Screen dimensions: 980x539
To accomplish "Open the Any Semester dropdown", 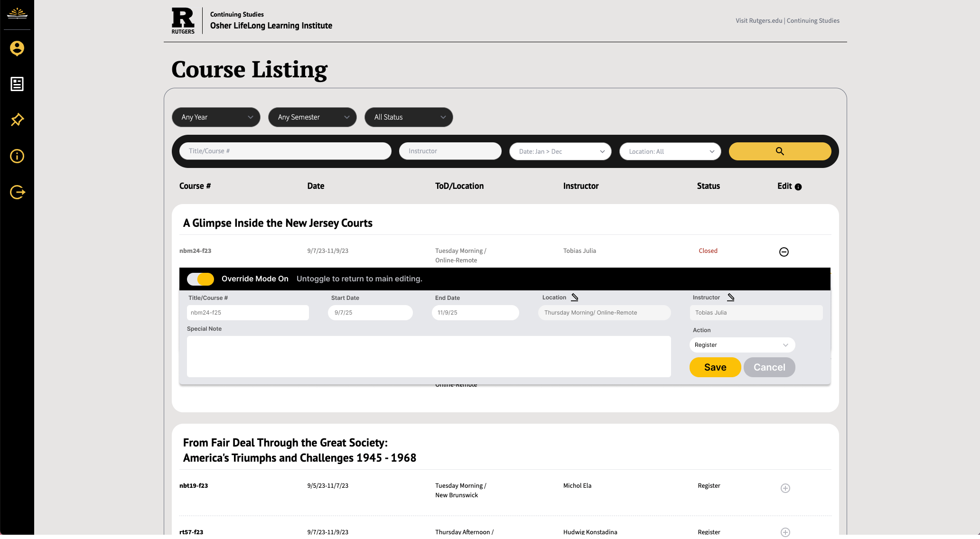I will pyautogui.click(x=312, y=117).
